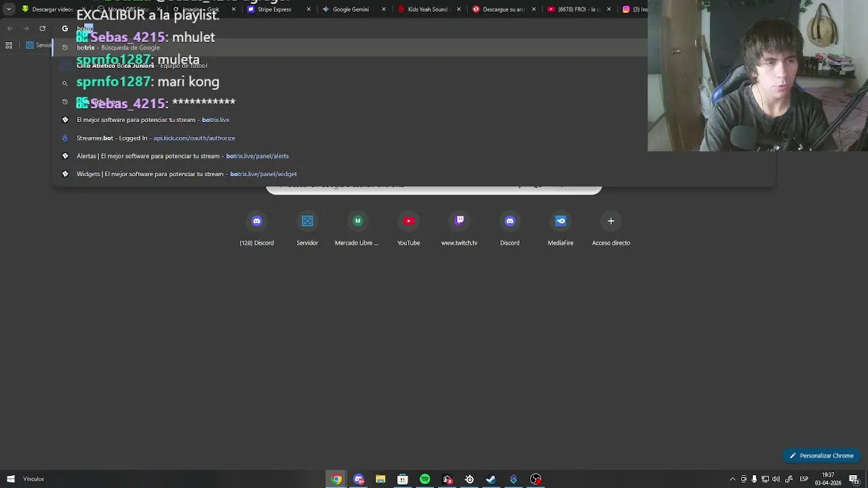Select the Streamer.bot - Logged In suggestion
This screenshot has height=488, width=868.
click(414, 138)
